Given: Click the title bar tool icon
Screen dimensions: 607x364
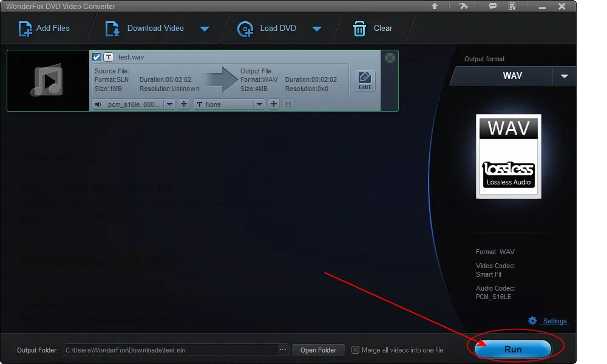Looking at the screenshot, I should tap(463, 6).
